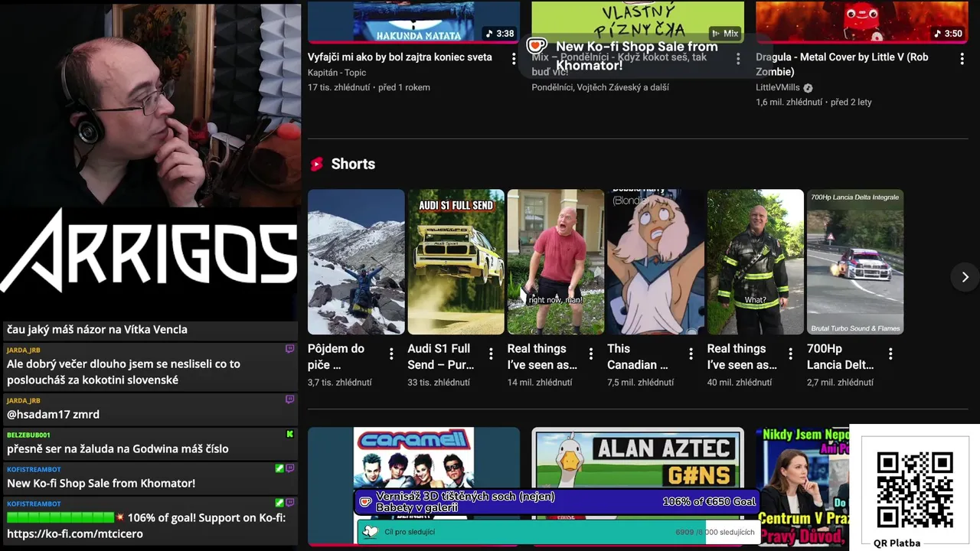Open Dragula - Metal Cover video title

pos(842,64)
